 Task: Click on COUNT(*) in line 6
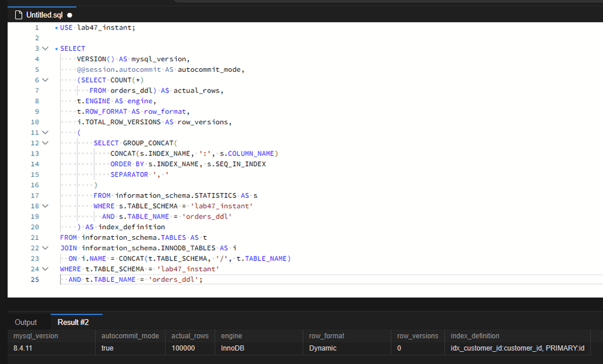[x=127, y=80]
